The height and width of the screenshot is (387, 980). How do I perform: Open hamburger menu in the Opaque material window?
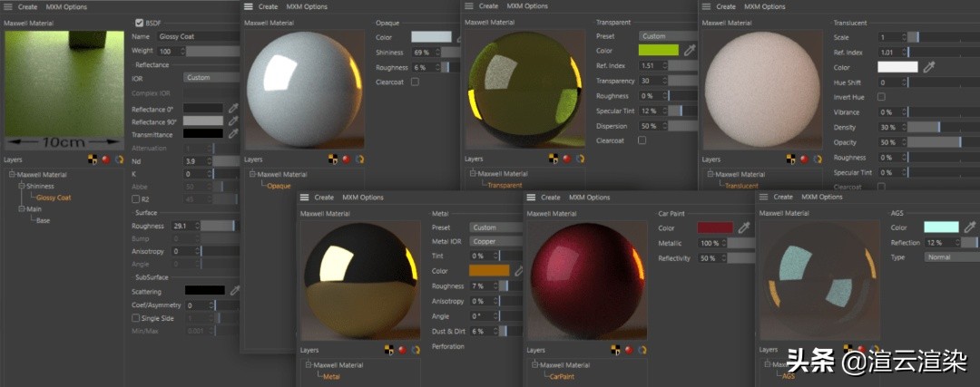point(249,6)
